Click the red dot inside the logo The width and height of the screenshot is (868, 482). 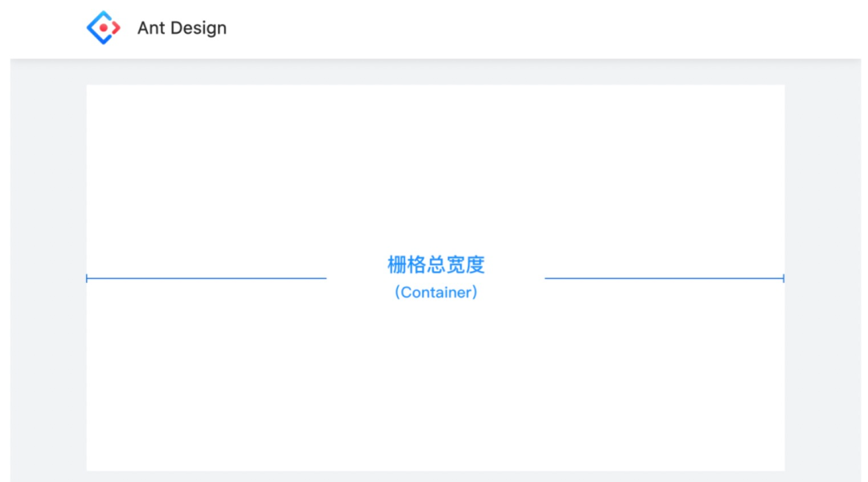[x=104, y=28]
